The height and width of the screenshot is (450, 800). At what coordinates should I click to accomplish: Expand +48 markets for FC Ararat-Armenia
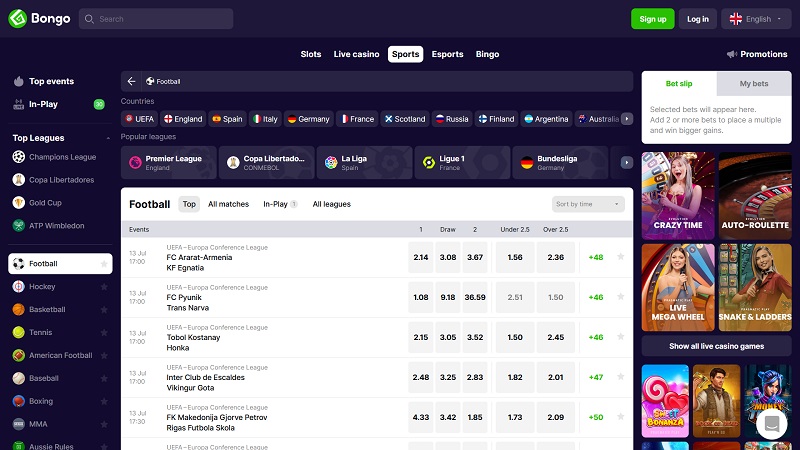596,257
